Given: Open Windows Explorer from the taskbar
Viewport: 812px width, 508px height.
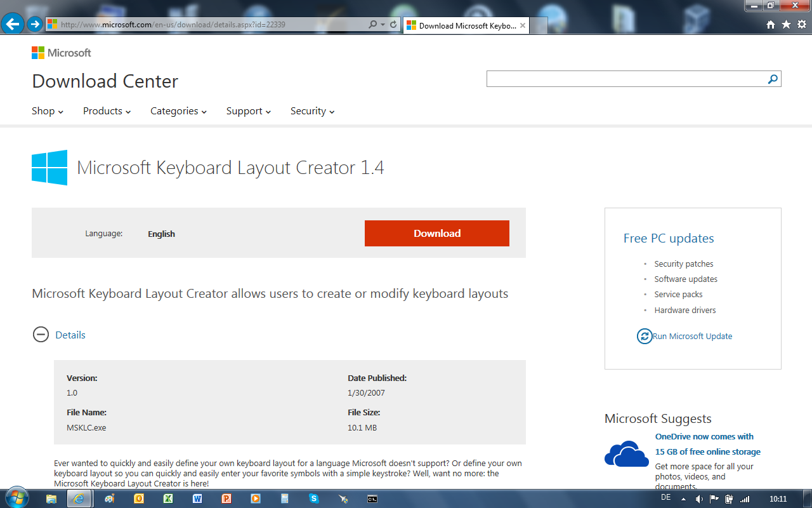Looking at the screenshot, I should tap(51, 498).
